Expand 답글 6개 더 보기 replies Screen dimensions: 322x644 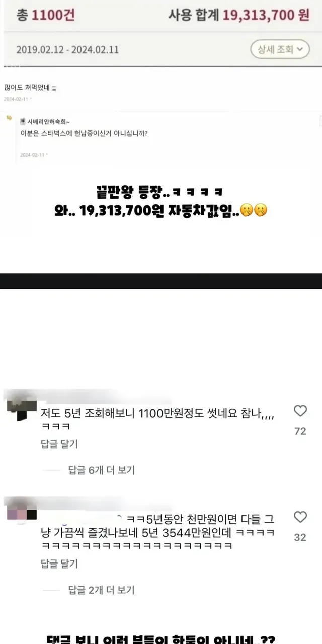[x=102, y=470]
